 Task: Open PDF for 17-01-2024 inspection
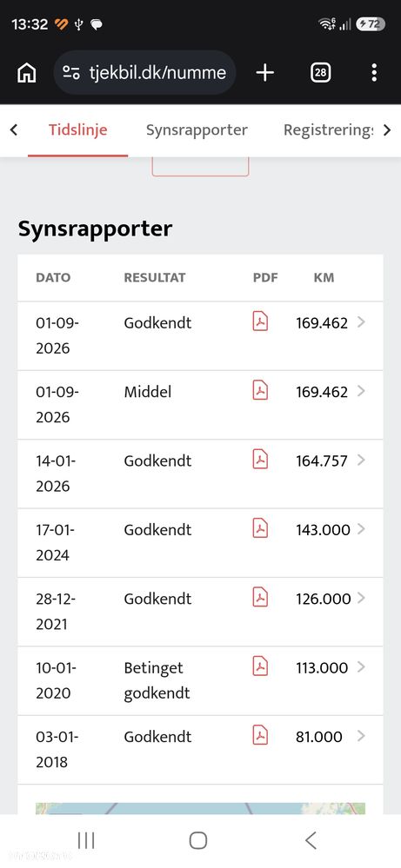(x=260, y=528)
